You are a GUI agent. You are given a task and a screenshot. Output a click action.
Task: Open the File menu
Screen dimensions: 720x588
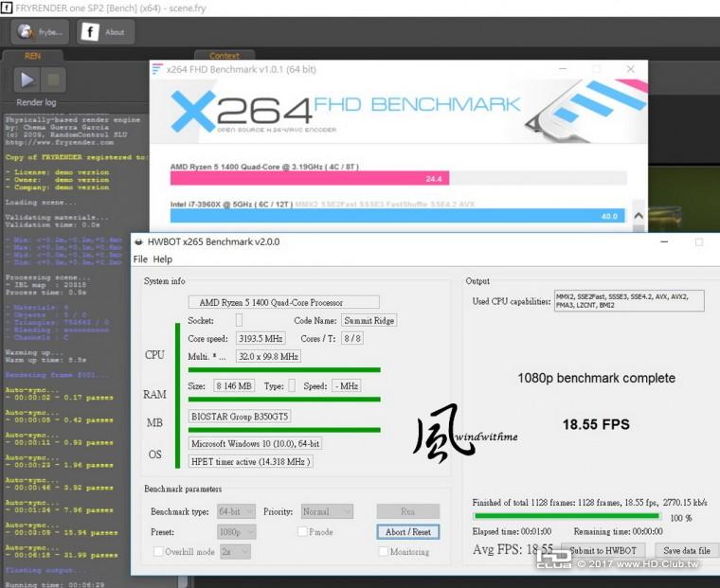coord(140,259)
